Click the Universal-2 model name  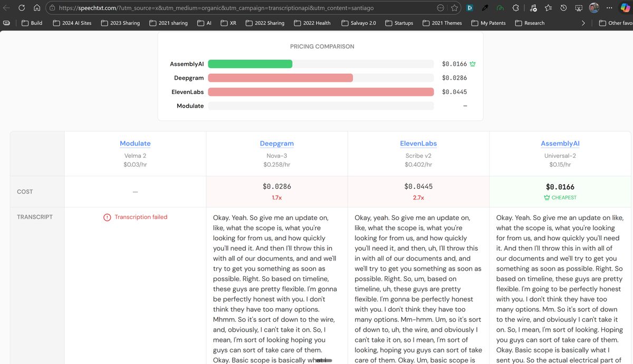pyautogui.click(x=560, y=156)
